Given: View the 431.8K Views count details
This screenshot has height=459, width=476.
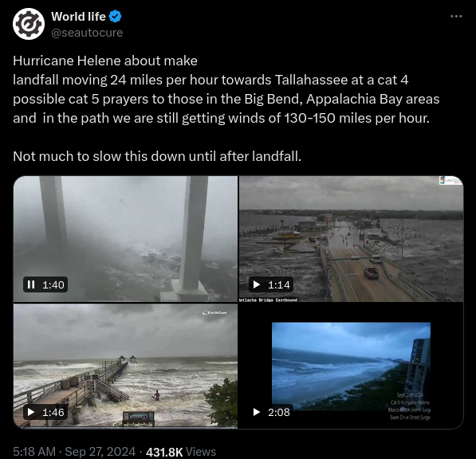Looking at the screenshot, I should [x=181, y=451].
